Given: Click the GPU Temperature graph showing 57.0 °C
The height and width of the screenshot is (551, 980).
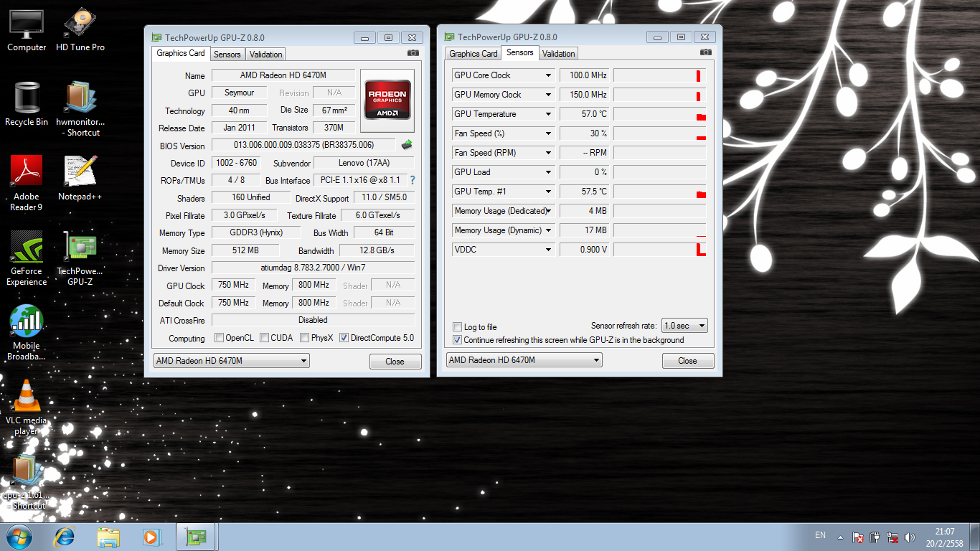Looking at the screenshot, I should (660, 114).
